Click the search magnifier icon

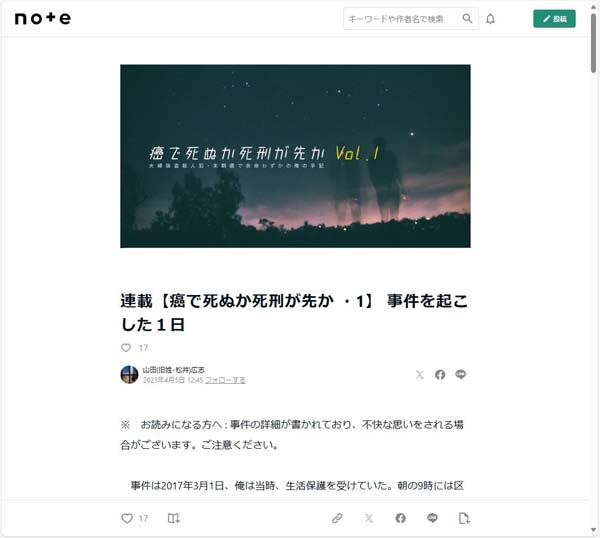pos(467,18)
